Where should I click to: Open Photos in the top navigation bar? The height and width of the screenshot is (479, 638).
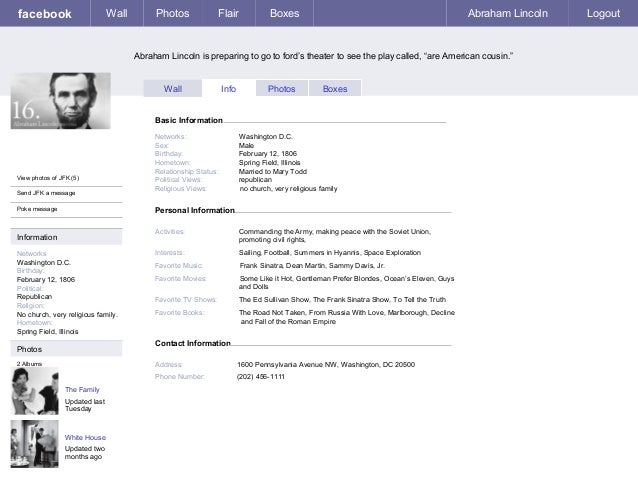(173, 13)
